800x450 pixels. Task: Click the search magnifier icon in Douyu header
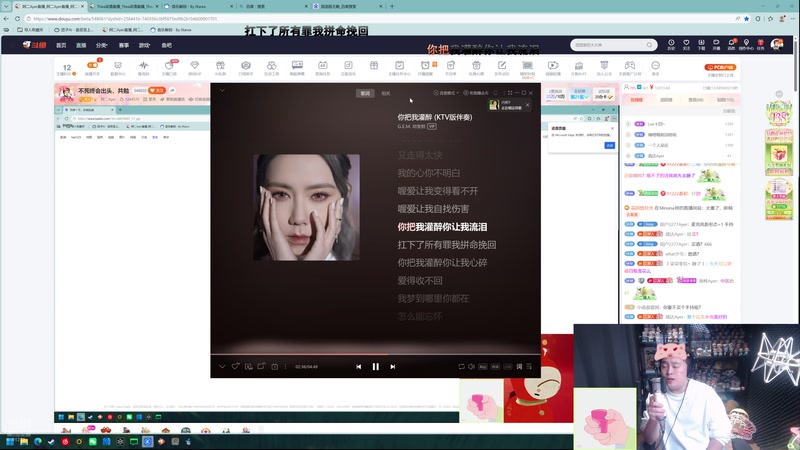(649, 45)
